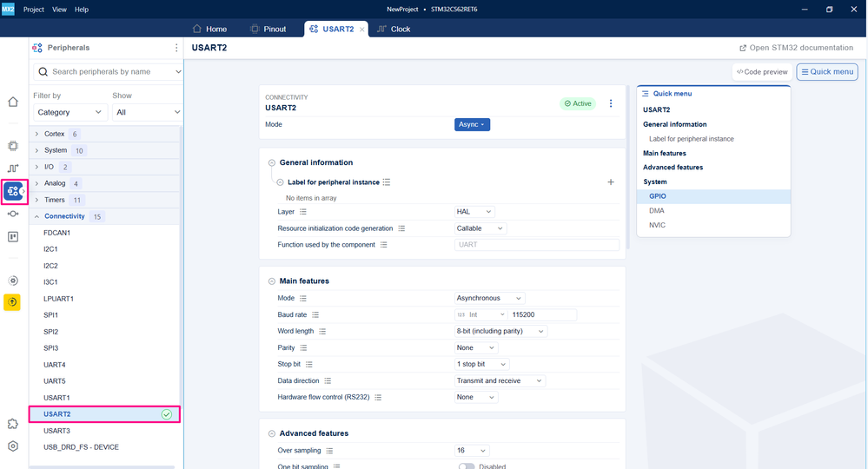868x469 pixels.
Task: Click the Code preview button
Action: (762, 72)
